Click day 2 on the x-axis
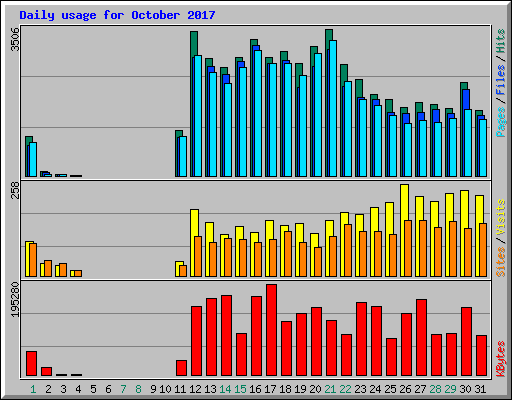Viewport: 512px width, 400px height. [x=48, y=389]
